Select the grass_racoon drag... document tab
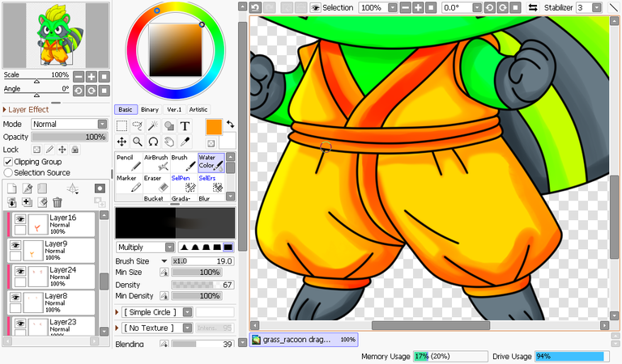622x364 pixels. [304, 340]
